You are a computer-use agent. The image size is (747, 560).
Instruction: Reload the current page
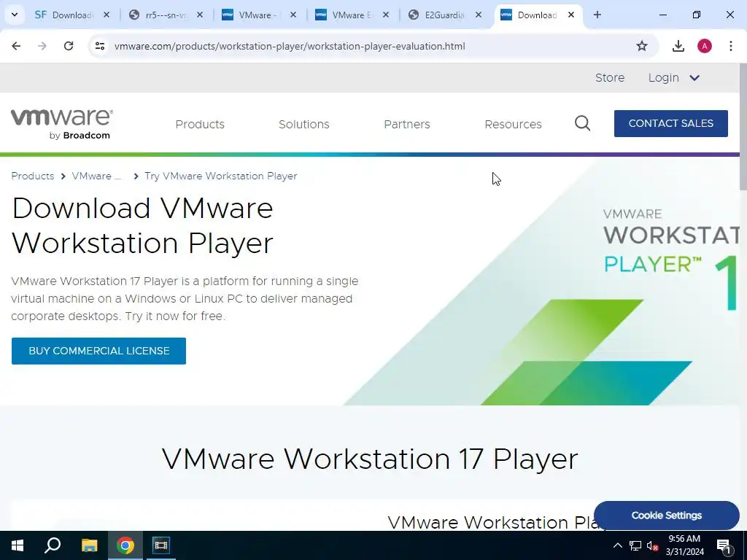click(69, 46)
